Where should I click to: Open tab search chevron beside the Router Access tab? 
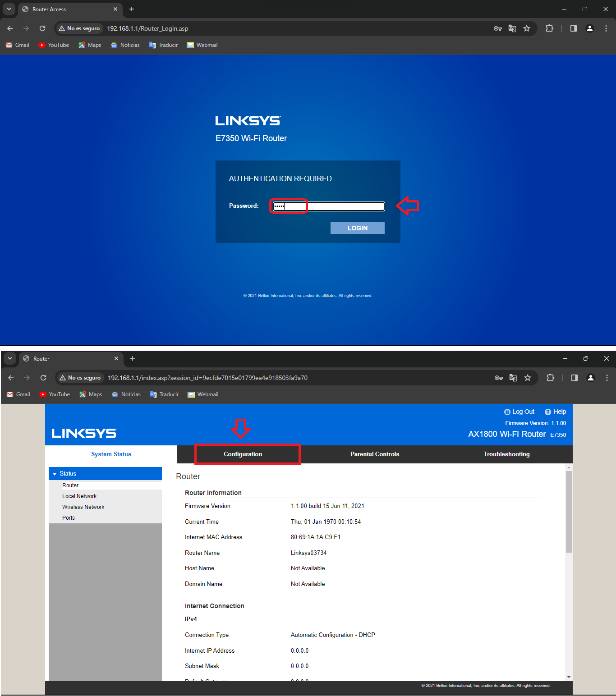pos(9,9)
